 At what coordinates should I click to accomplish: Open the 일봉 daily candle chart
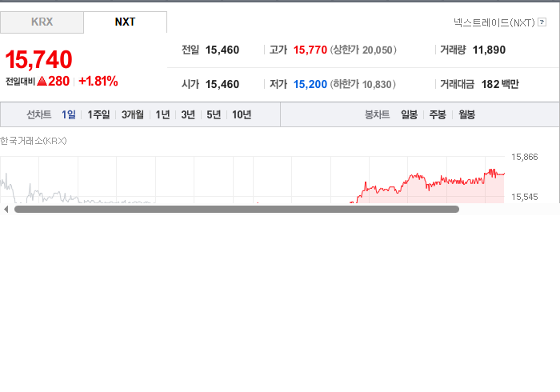click(410, 114)
